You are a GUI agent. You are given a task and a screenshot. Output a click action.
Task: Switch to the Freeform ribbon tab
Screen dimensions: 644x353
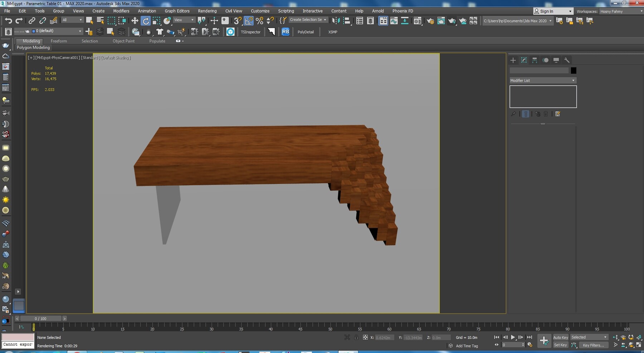pos(59,41)
